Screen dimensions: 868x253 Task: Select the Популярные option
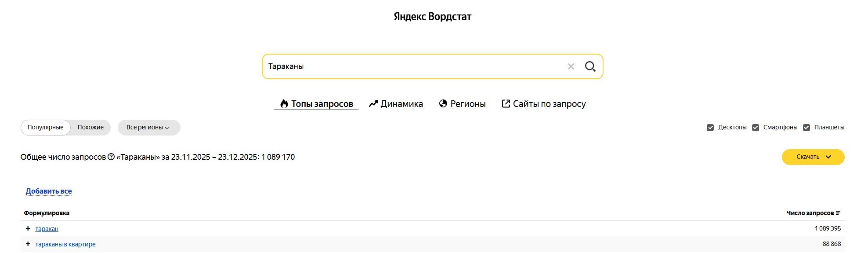pos(45,127)
